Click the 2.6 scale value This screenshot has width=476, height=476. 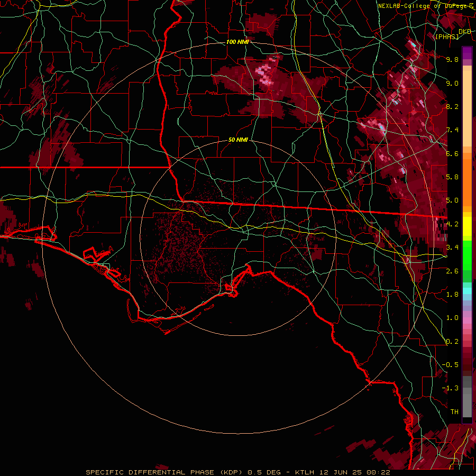click(x=452, y=271)
